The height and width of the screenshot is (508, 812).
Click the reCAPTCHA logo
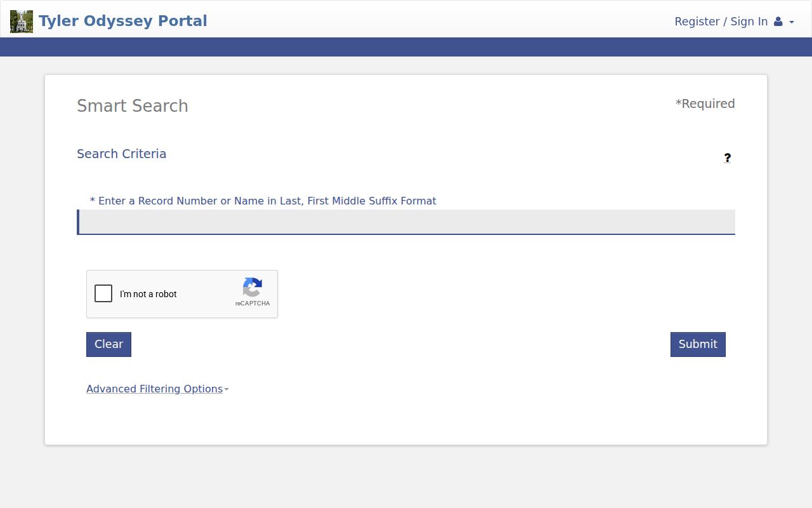(x=252, y=288)
